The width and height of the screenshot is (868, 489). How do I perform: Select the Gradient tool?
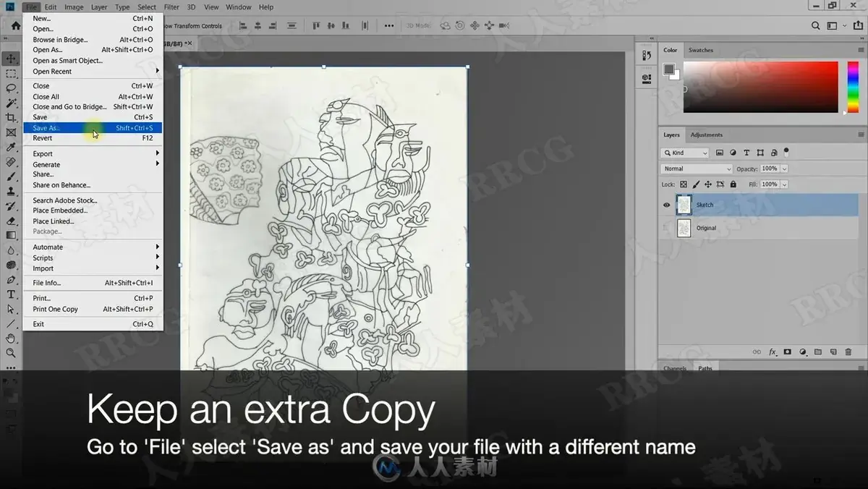pyautogui.click(x=11, y=235)
